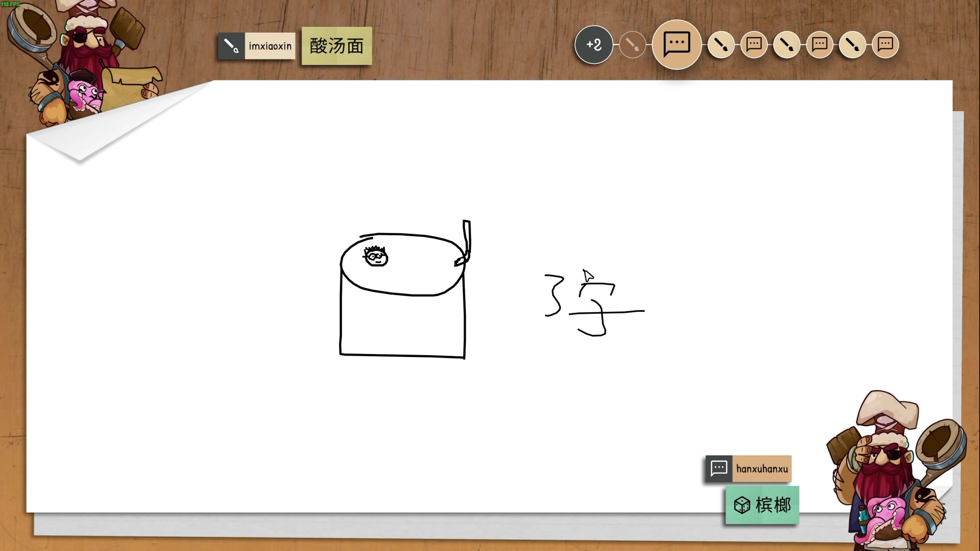Select the faded brush step in timeline
The height and width of the screenshot is (551, 980).
click(632, 45)
